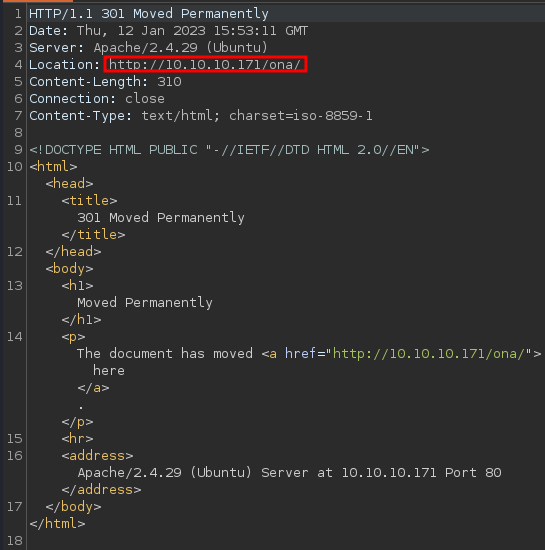Click the highlighted Location URL http://10.10.10.171/ona/
The image size is (545, 550).
205,65
